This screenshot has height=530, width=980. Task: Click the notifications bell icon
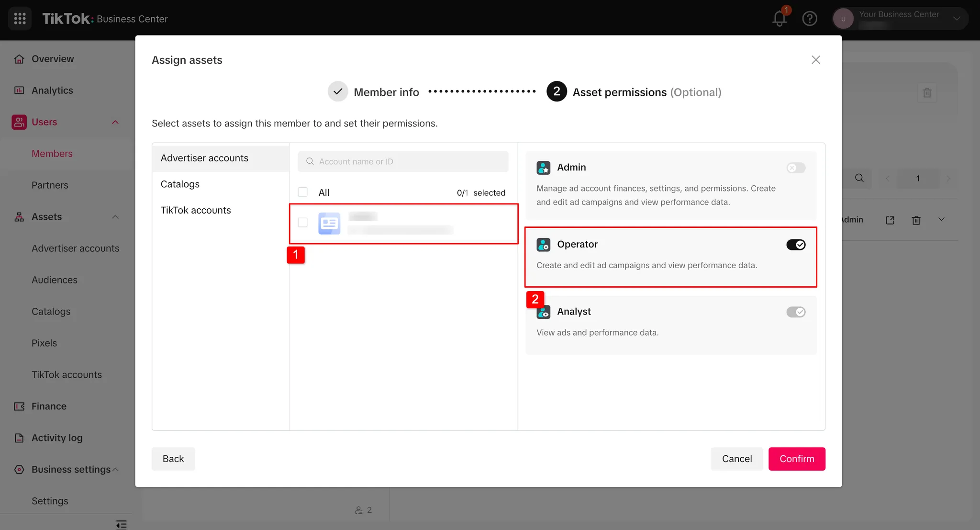779,19
